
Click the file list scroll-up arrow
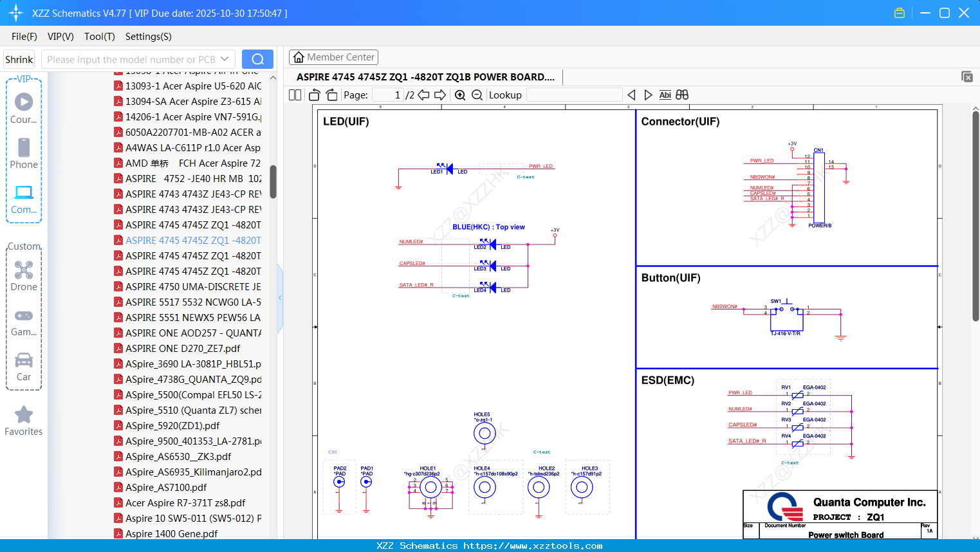pos(273,78)
